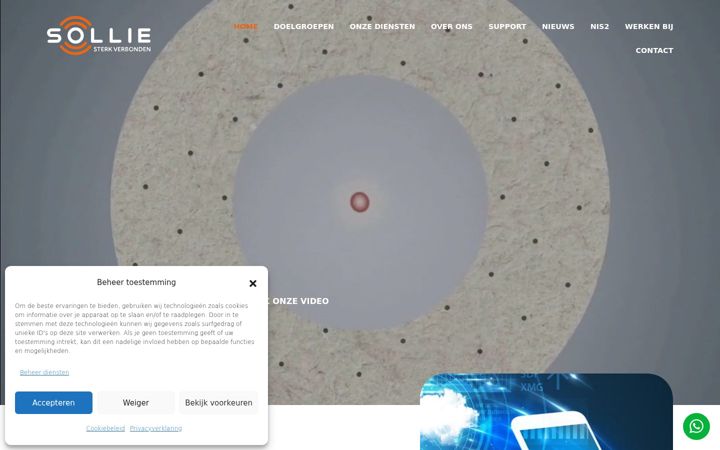
Task: Go to the Home menu item
Action: (x=246, y=27)
